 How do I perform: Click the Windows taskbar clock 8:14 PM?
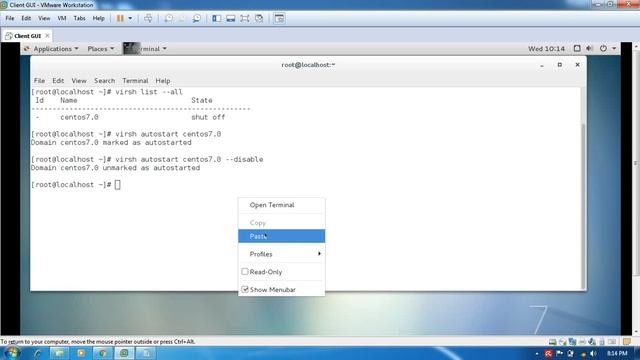coord(617,353)
